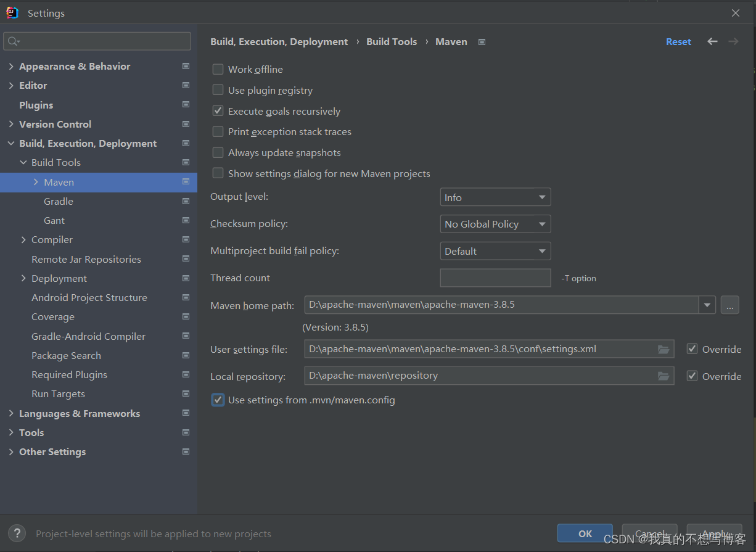Open the Output level dropdown

(x=495, y=197)
